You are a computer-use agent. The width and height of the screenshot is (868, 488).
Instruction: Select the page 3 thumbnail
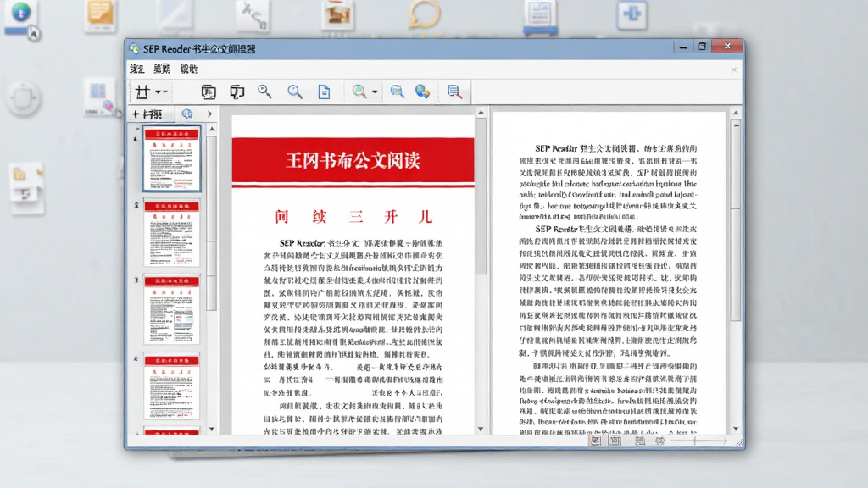point(171,310)
